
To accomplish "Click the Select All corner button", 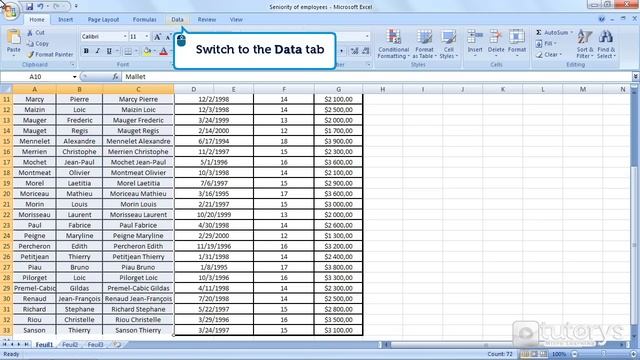I will click(6, 89).
